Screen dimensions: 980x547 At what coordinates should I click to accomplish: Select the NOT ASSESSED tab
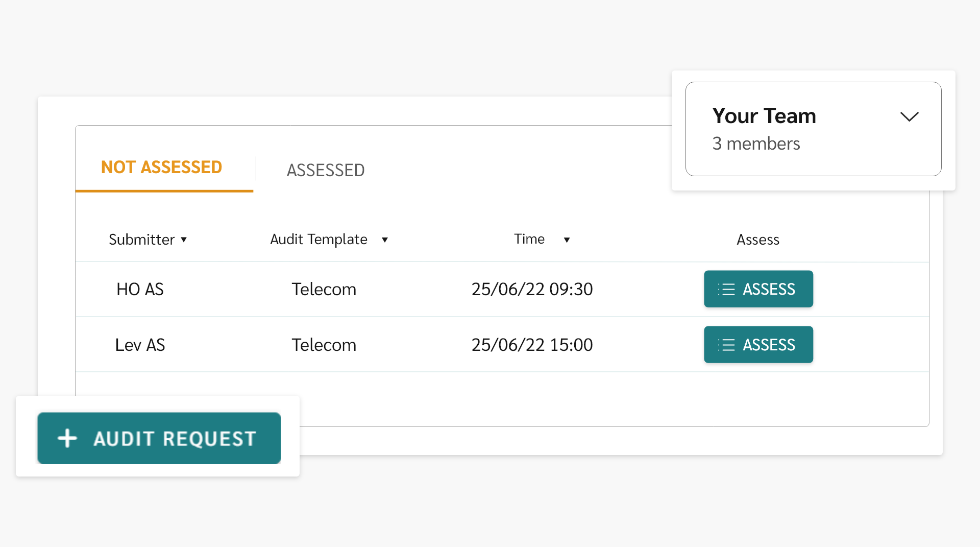(x=162, y=167)
